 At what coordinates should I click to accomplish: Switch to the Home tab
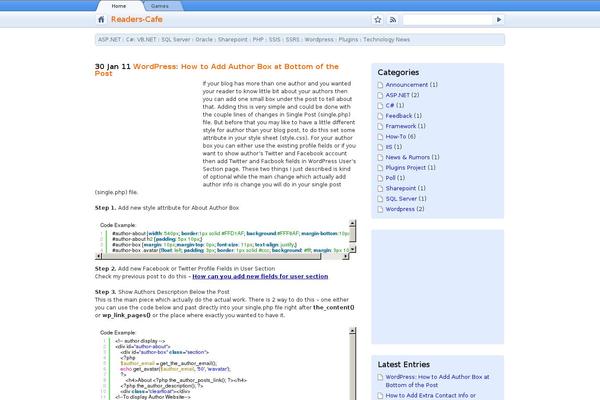[x=119, y=6]
